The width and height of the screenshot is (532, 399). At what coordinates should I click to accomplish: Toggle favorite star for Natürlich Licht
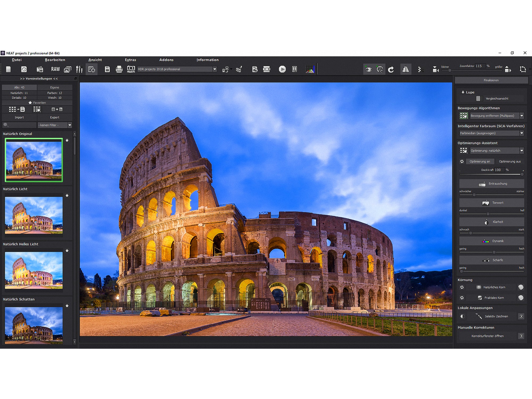(x=67, y=196)
